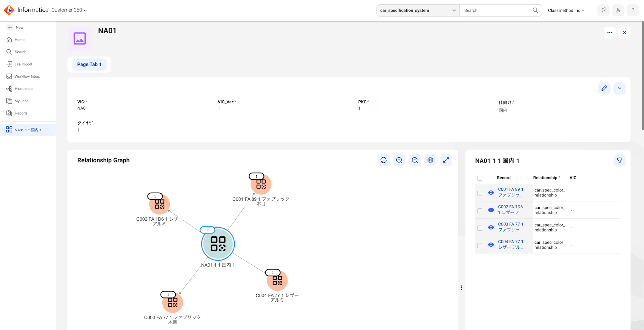Image resolution: width=644 pixels, height=330 pixels.
Task: Click the filter funnel icon in record panel
Action: click(620, 160)
